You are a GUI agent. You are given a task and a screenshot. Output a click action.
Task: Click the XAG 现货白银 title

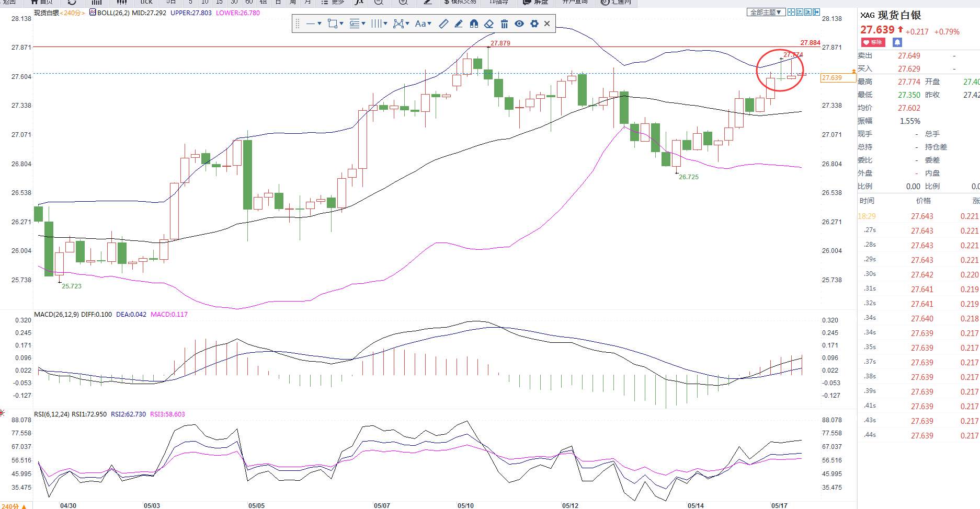891,16
